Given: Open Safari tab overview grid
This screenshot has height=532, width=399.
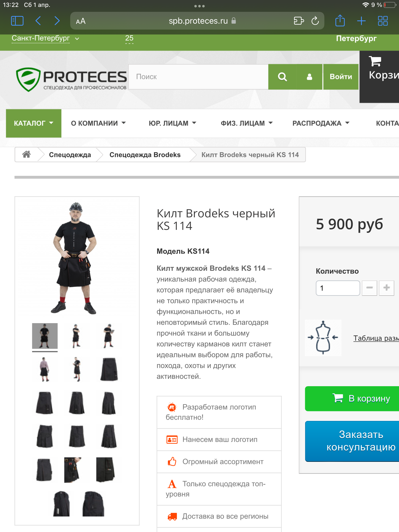Looking at the screenshot, I should (383, 21).
